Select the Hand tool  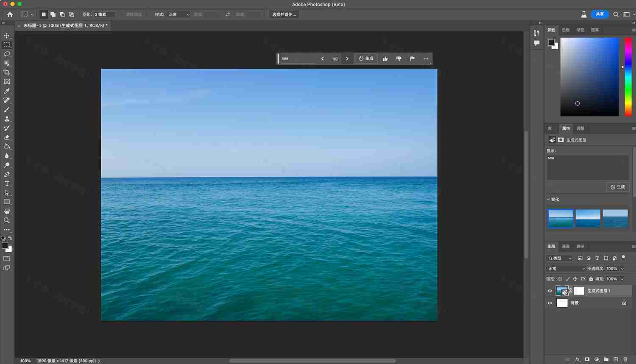click(6, 211)
